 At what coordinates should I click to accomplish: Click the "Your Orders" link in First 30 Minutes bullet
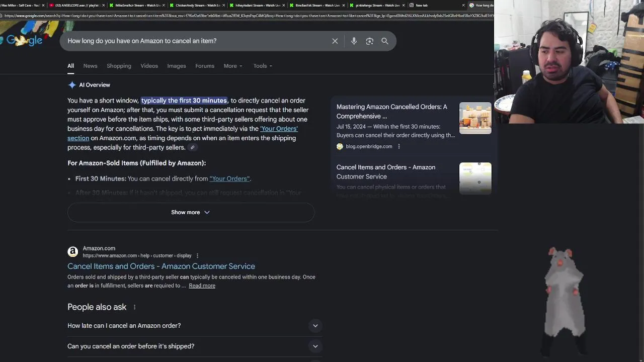pyautogui.click(x=229, y=178)
